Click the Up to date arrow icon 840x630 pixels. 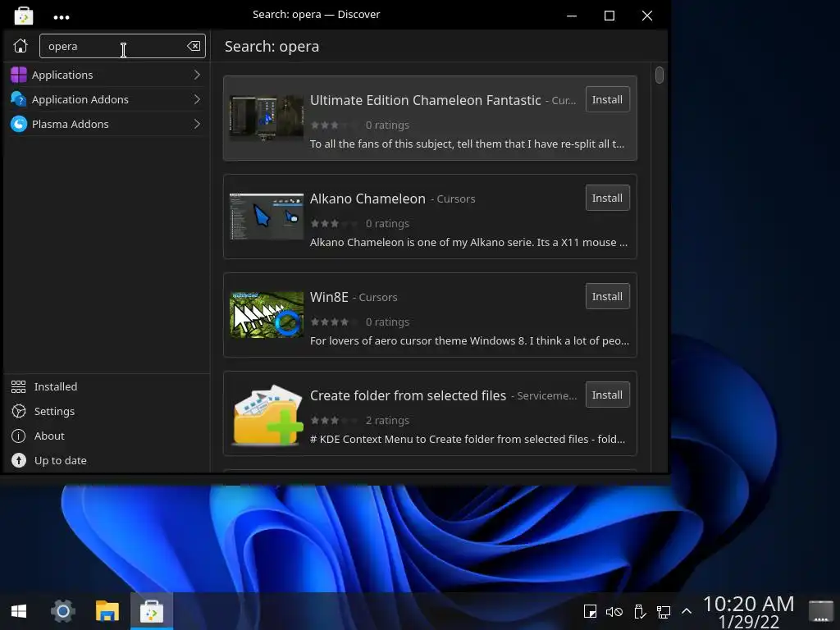pyautogui.click(x=19, y=461)
